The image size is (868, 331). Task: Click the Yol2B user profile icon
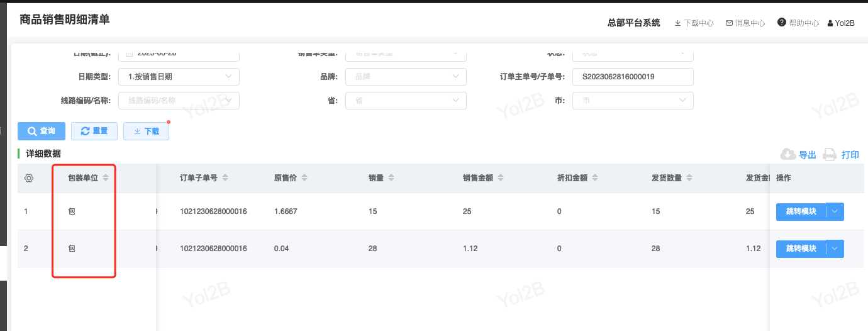click(830, 23)
